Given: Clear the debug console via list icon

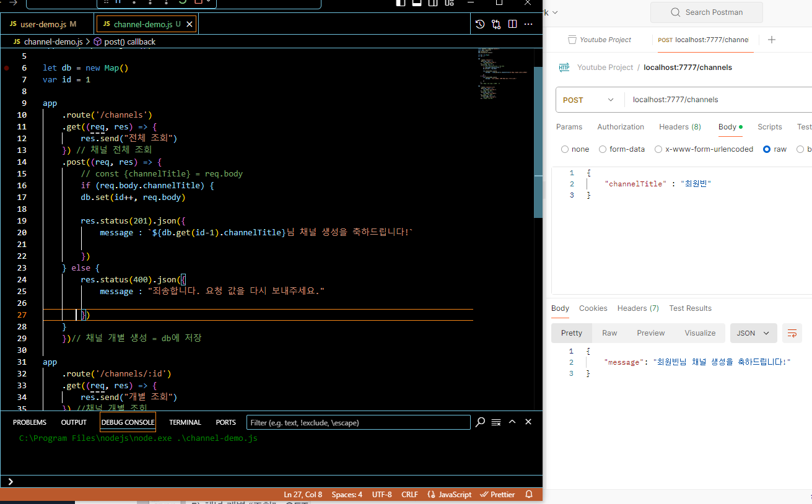Looking at the screenshot, I should [x=496, y=422].
